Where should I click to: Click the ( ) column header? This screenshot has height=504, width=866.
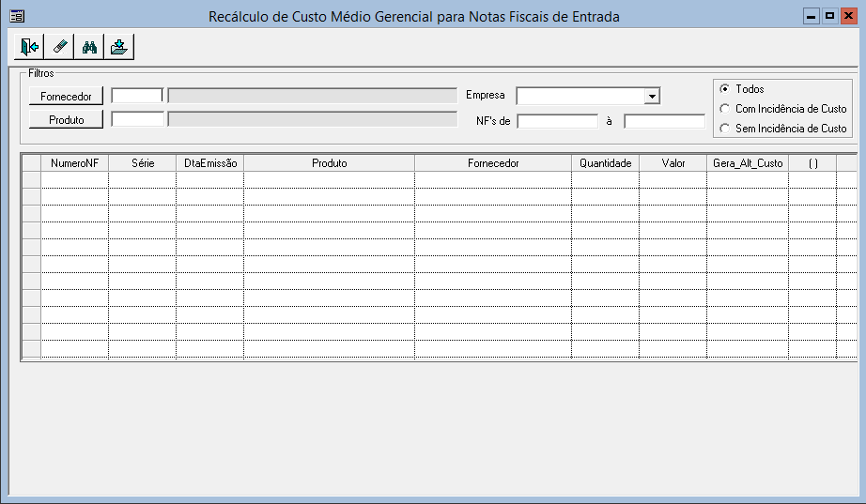click(812, 163)
